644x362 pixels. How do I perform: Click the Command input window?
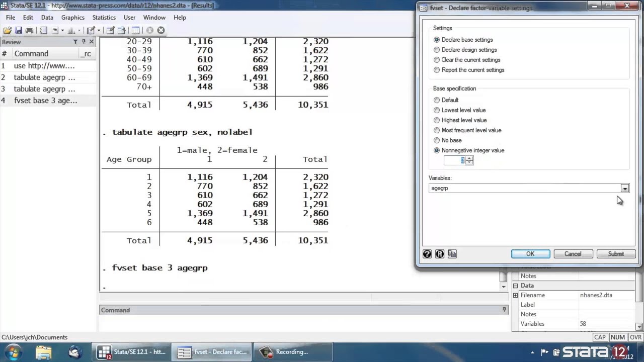304,323
